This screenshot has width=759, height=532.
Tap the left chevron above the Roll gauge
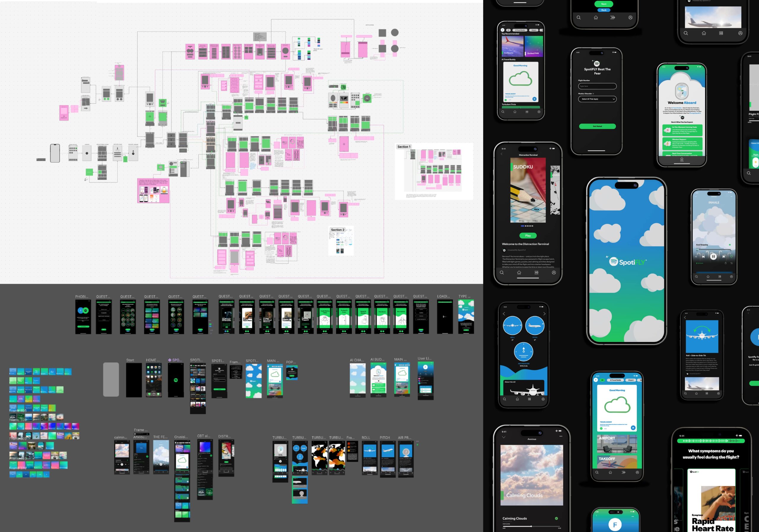point(504,314)
